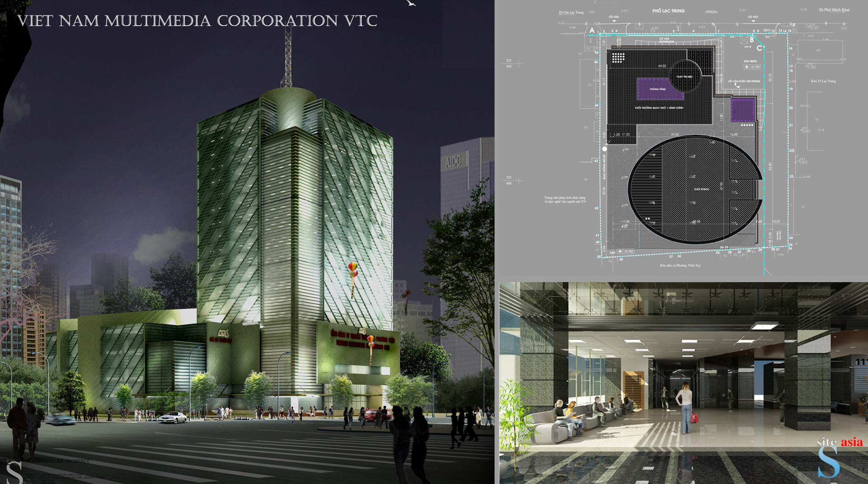The height and width of the screenshot is (484, 868).
Task: Click the letter A marker on the site plan
Action: click(592, 30)
